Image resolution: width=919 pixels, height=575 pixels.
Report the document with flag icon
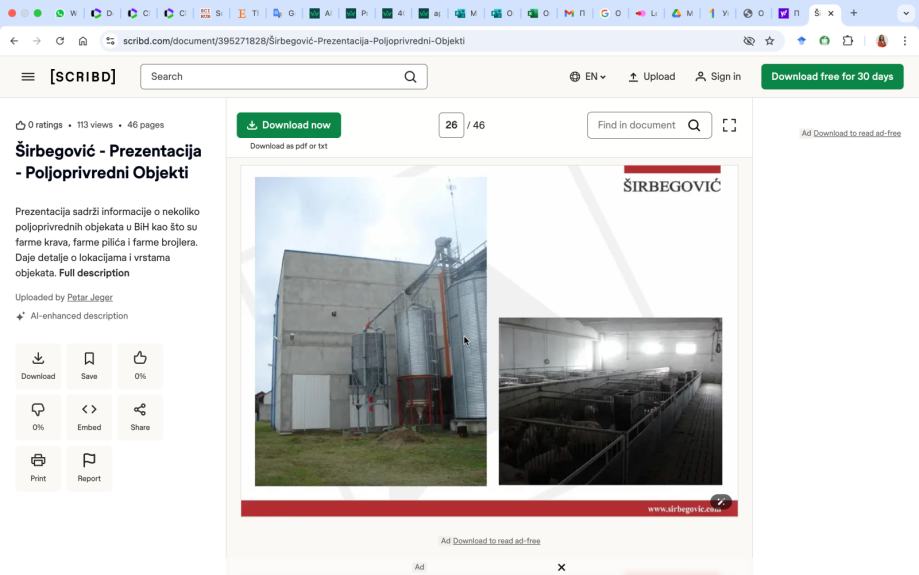pyautogui.click(x=89, y=467)
